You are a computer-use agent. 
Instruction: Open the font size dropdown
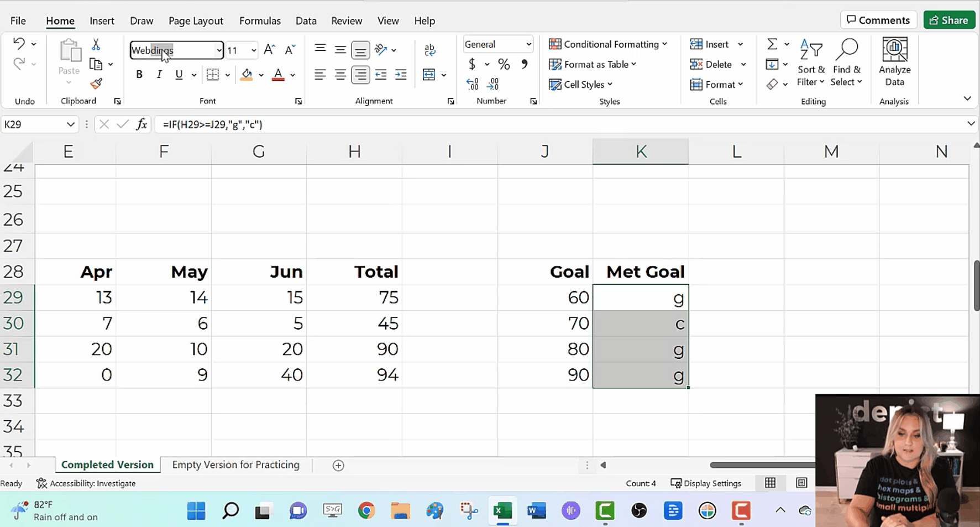tap(254, 50)
